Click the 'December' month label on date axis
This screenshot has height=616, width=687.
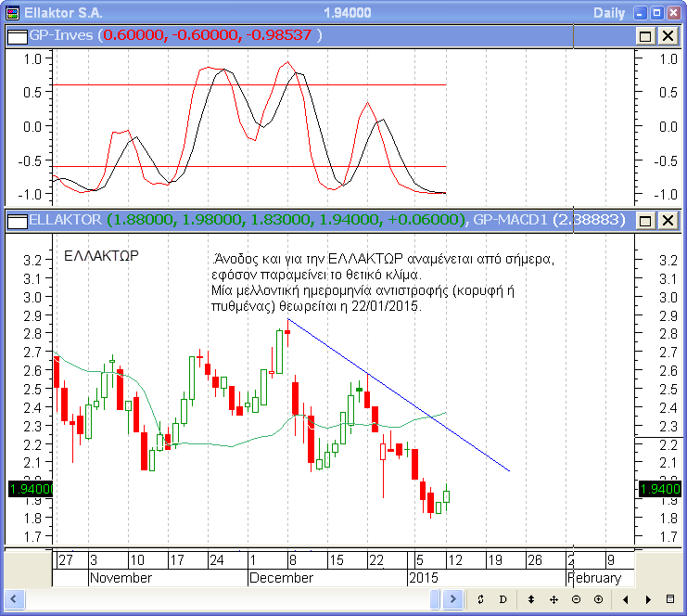click(281, 578)
